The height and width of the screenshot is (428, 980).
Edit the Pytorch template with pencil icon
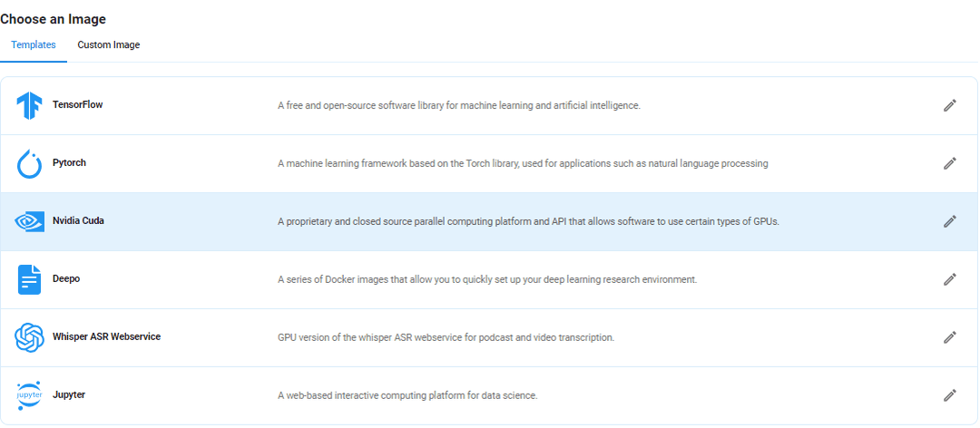(x=949, y=164)
